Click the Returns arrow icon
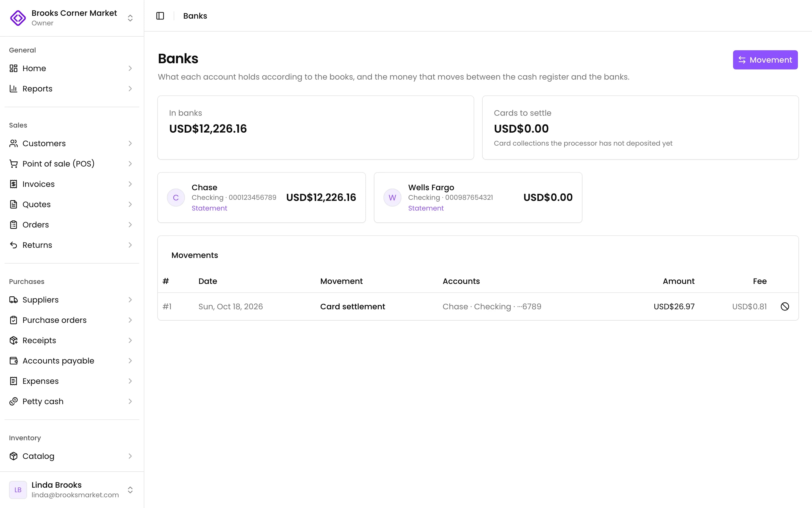This screenshot has height=508, width=812. (x=14, y=245)
